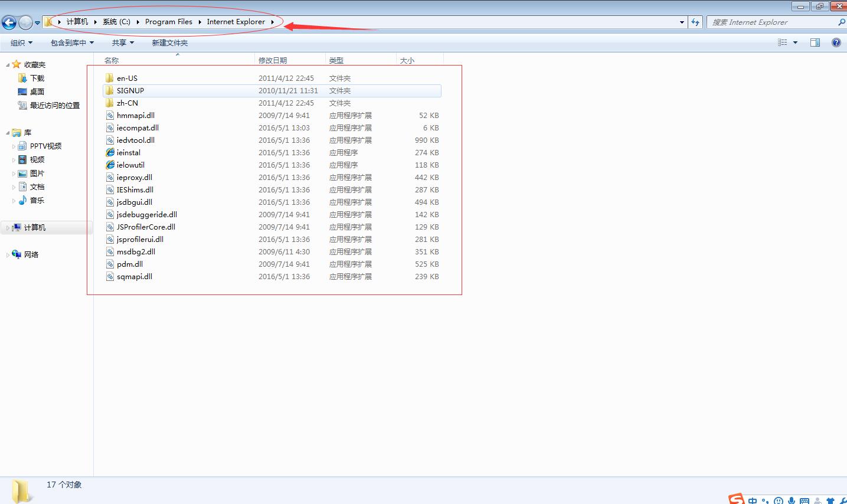847x504 pixels.
Task: Open the help question mark icon
Action: click(836, 42)
